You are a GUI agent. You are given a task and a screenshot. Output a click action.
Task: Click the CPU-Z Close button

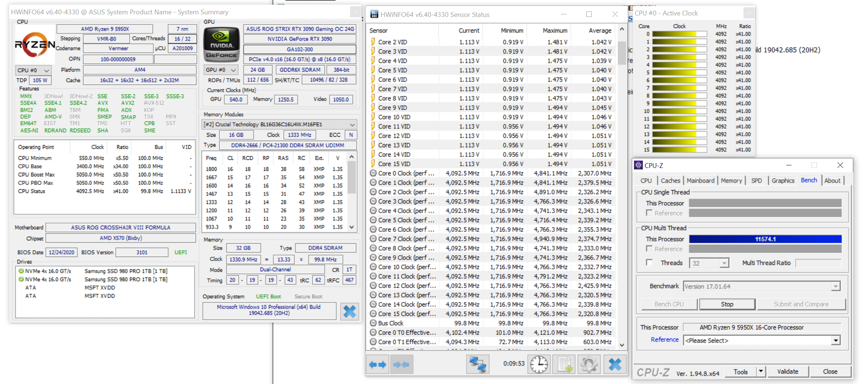830,372
